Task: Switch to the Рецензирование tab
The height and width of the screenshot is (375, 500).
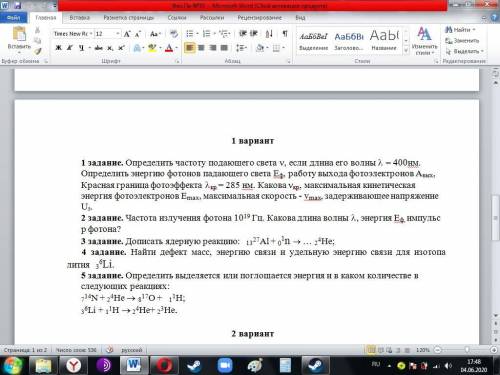Action: tap(259, 18)
